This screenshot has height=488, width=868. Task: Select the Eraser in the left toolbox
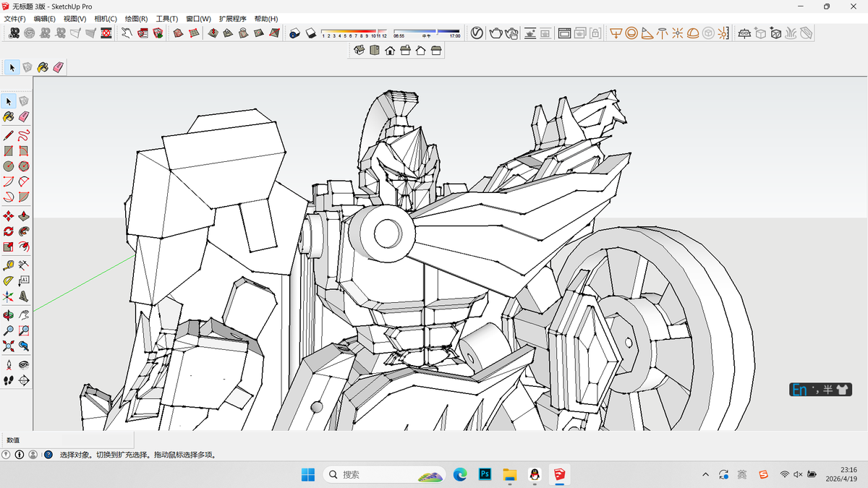pyautogui.click(x=24, y=116)
